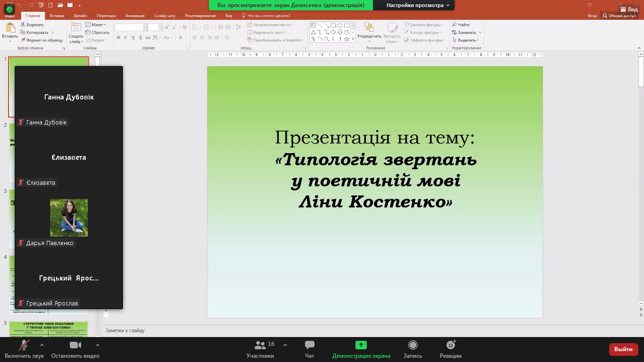This screenshot has width=644, height=362.
Task: Expand audio options arrow beside Включить звук
Action: (x=41, y=345)
